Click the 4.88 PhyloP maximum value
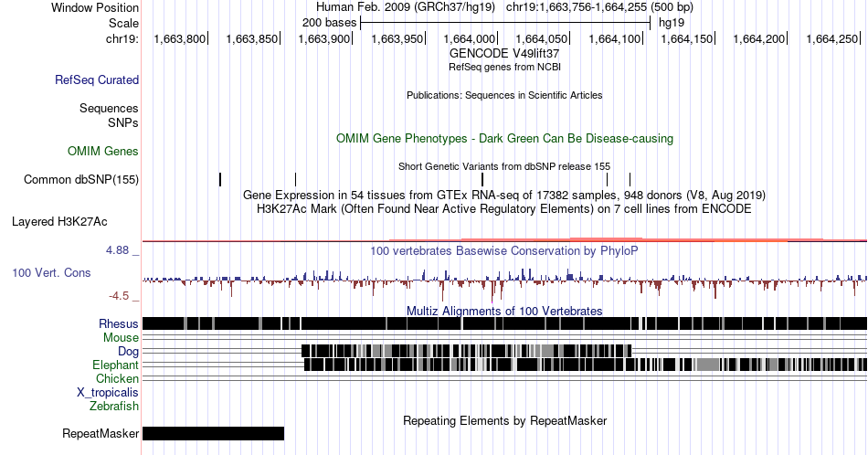The width and height of the screenshot is (868, 455). (117, 250)
